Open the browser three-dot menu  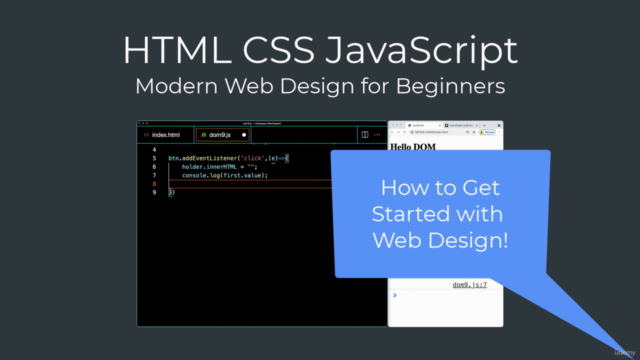click(x=499, y=132)
